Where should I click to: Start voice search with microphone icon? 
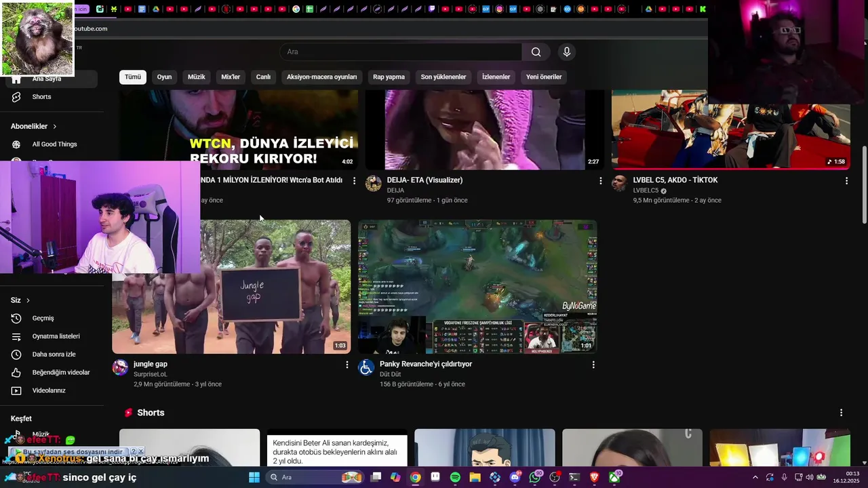[x=567, y=52]
